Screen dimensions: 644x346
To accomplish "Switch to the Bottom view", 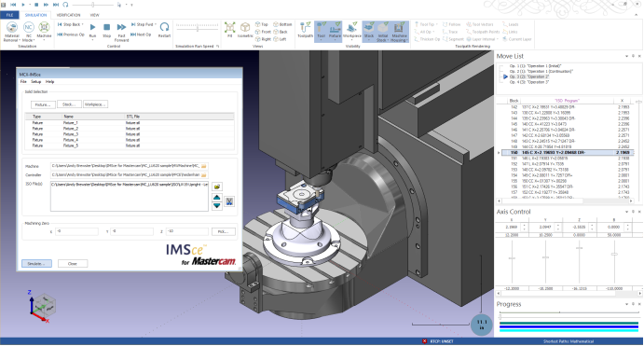I will tap(282, 24).
